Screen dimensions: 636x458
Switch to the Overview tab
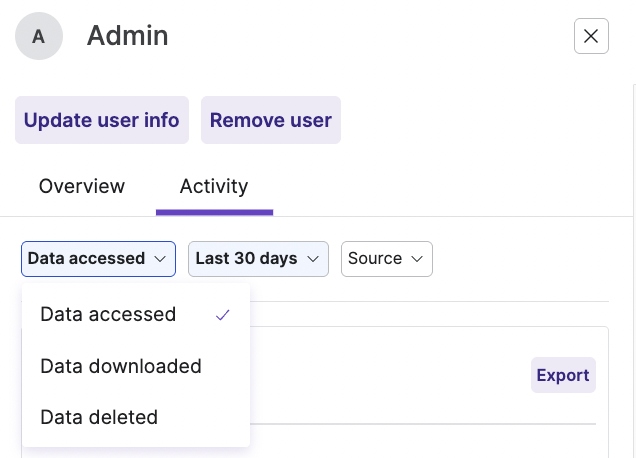point(82,186)
